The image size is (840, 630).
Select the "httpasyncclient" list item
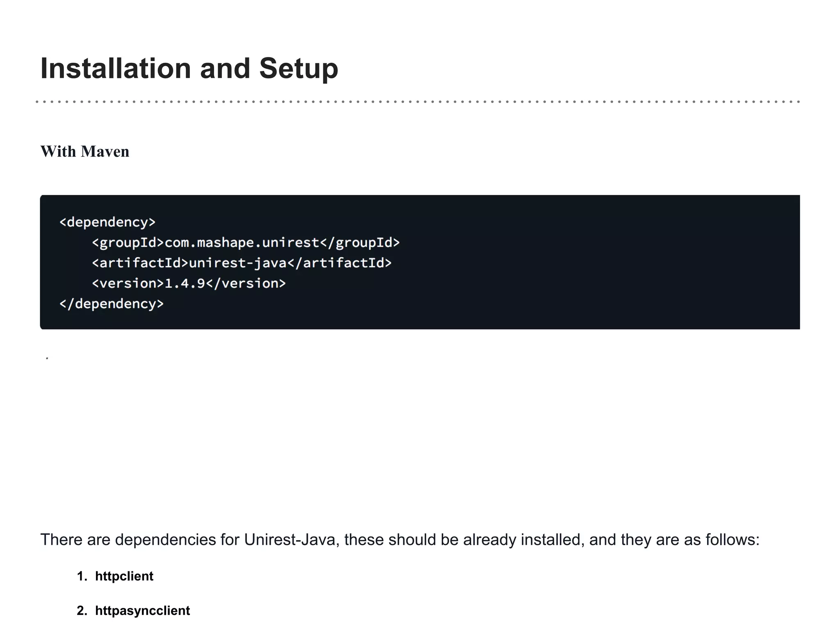pyautogui.click(x=142, y=611)
